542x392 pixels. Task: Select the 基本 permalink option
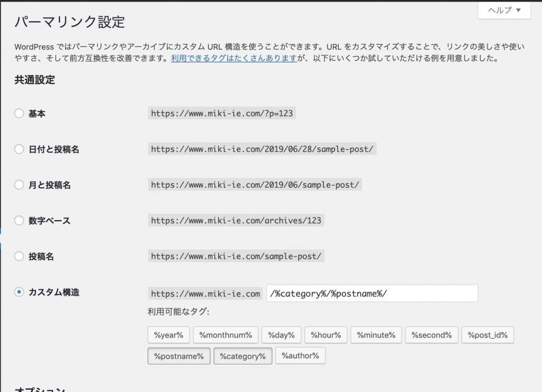coord(19,113)
